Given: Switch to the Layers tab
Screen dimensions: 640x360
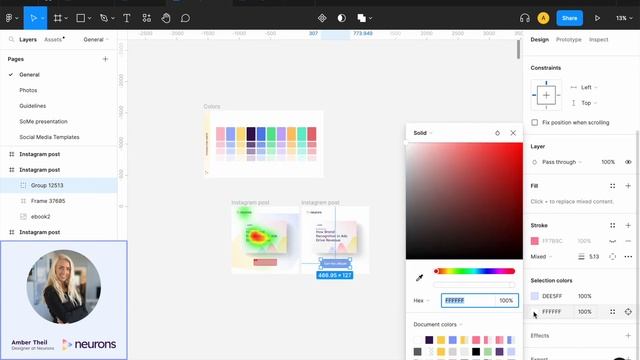Looking at the screenshot, I should 28,40.
